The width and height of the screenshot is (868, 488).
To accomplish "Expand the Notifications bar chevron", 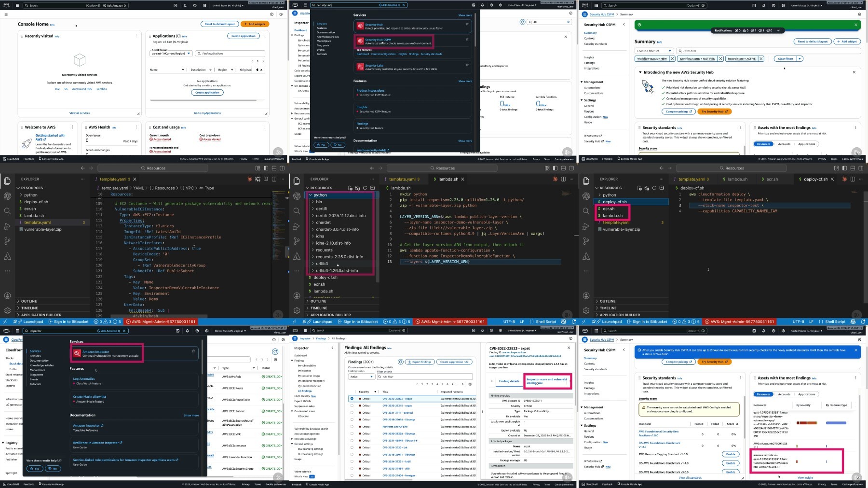I will click(778, 30).
